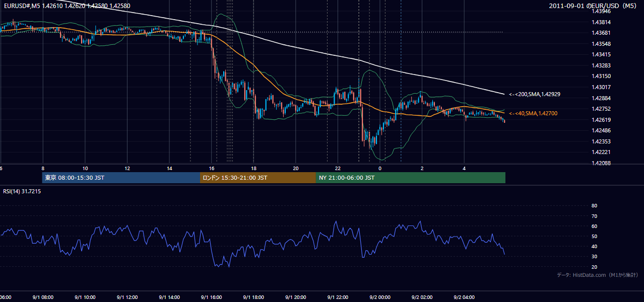Image resolution: width=644 pixels, height=302 pixels.
Task: Click price axis label 1.42353
Action: coord(601,141)
